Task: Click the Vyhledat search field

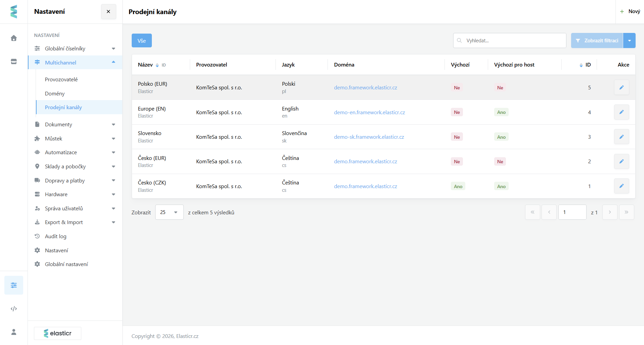Action: coord(510,41)
